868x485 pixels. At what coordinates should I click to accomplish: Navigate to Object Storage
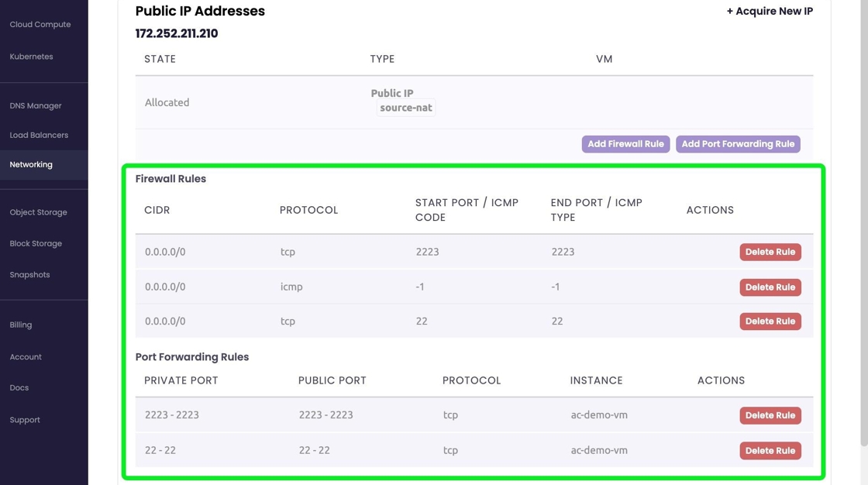[x=38, y=212]
